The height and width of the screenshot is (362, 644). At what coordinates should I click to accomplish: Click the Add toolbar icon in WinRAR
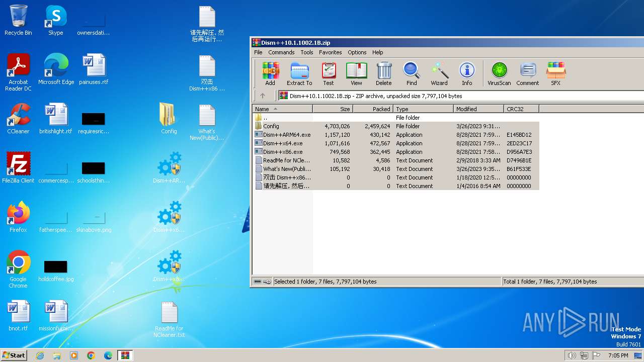pos(270,73)
